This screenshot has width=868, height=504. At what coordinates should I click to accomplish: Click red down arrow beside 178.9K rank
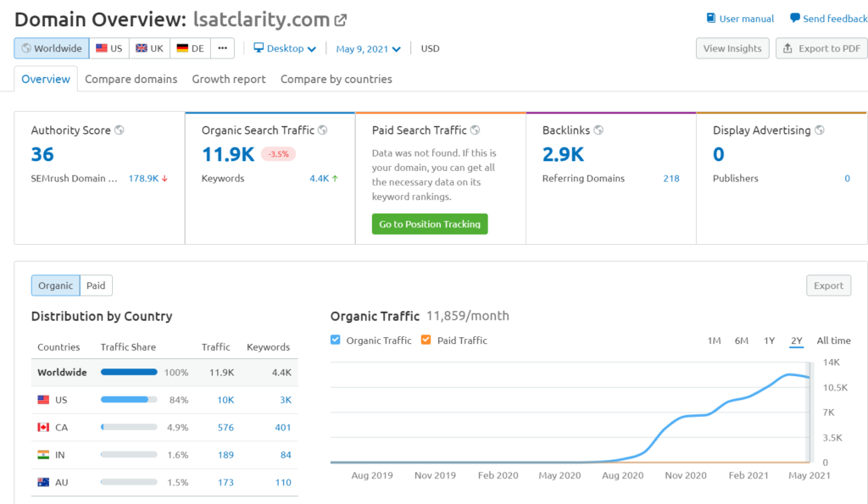(x=164, y=178)
